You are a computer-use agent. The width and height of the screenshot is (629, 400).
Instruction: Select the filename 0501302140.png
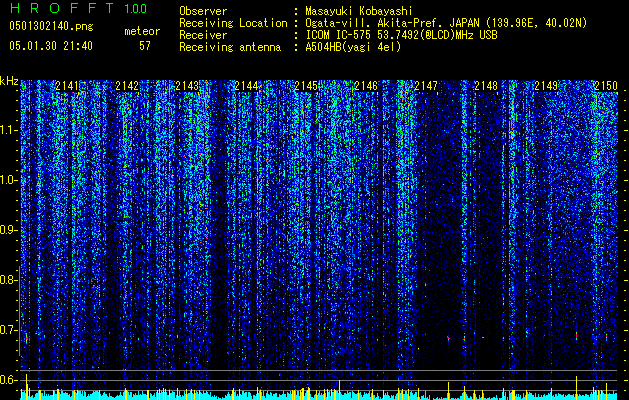(x=51, y=26)
